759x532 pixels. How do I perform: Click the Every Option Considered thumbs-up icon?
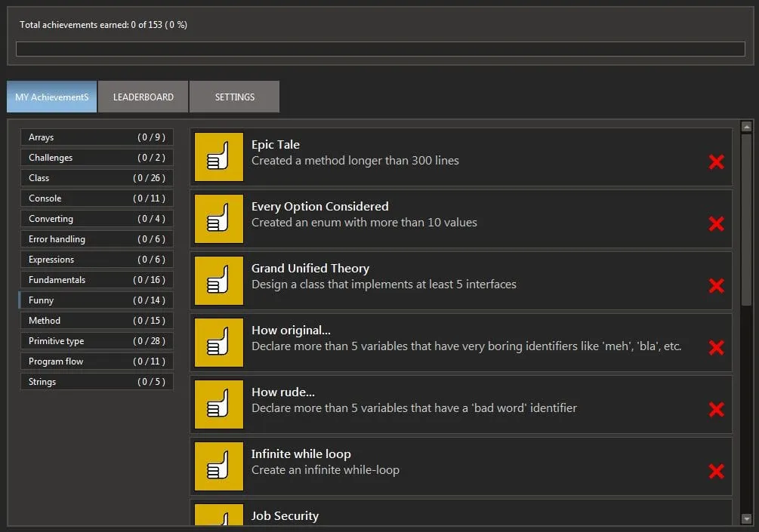point(219,219)
